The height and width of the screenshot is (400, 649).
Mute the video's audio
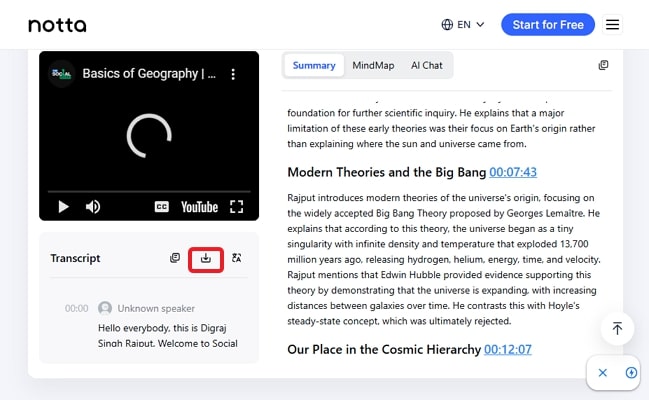[93, 207]
